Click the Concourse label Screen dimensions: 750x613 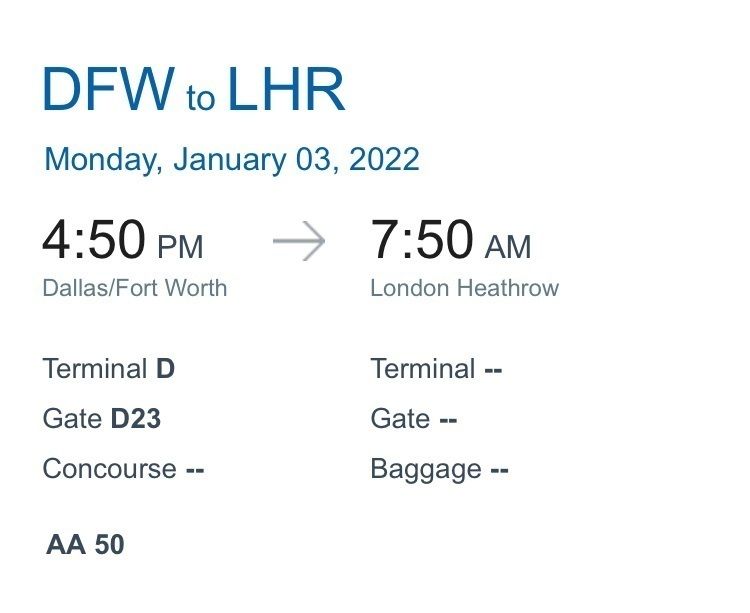109,469
